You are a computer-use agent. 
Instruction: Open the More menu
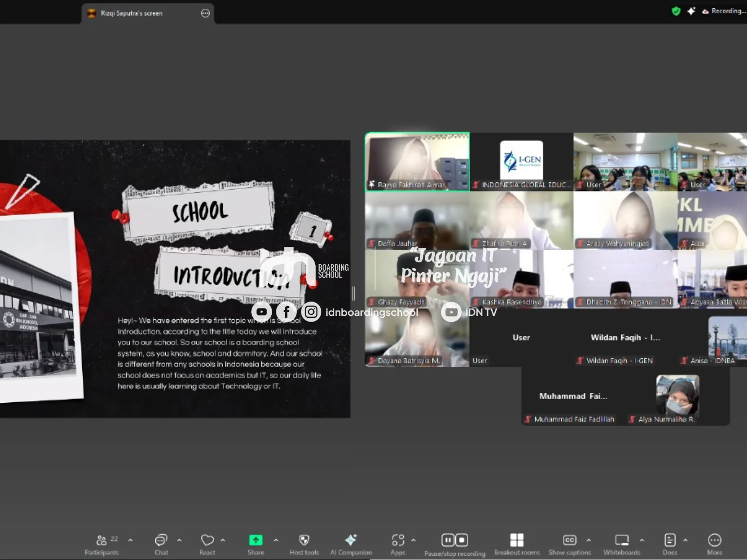click(714, 545)
